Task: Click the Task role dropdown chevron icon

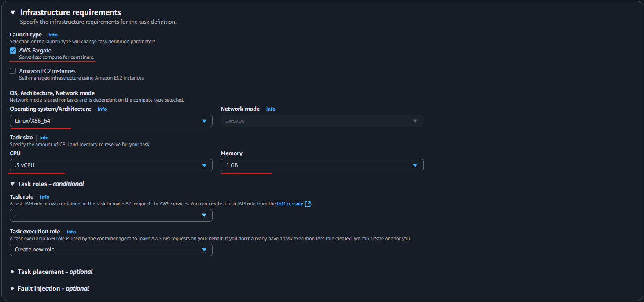Action: [x=204, y=215]
